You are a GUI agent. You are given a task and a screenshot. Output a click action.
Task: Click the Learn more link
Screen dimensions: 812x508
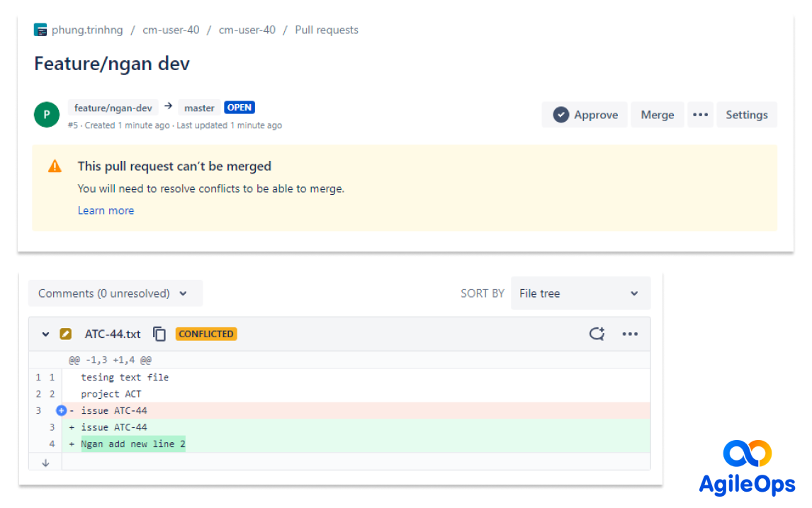click(x=106, y=210)
